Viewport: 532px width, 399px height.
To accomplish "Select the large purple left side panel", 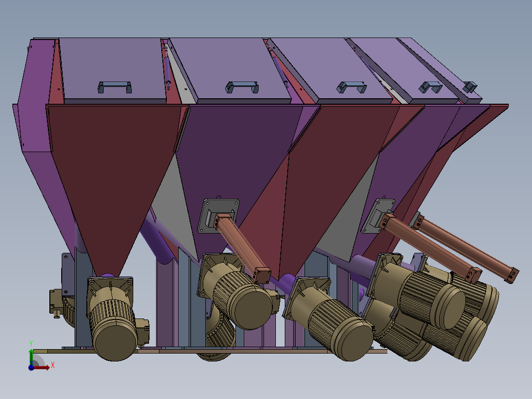I will point(36,98).
